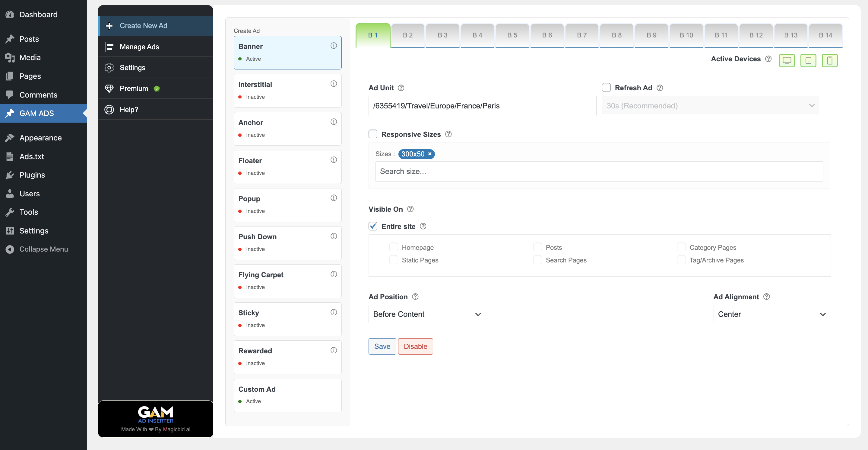The image size is (868, 450).
Task: Toggle the mobile active device icon
Action: (829, 61)
